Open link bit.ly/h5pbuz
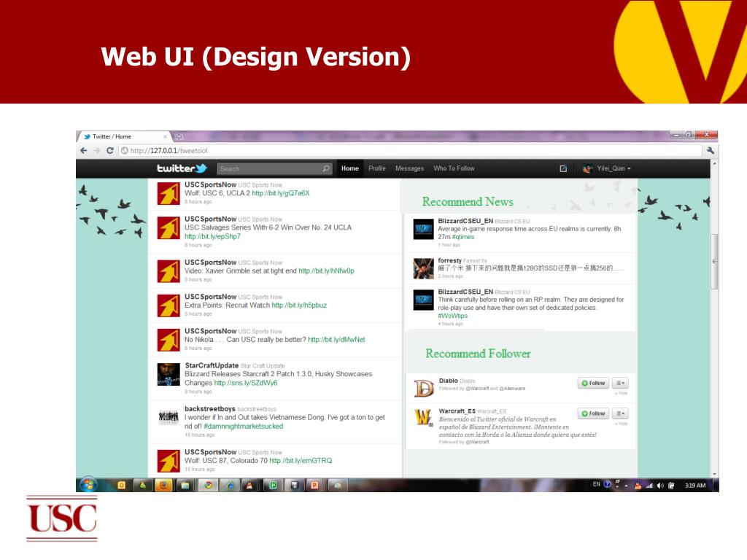Image resolution: width=747 pixels, height=560 pixels. [299, 306]
